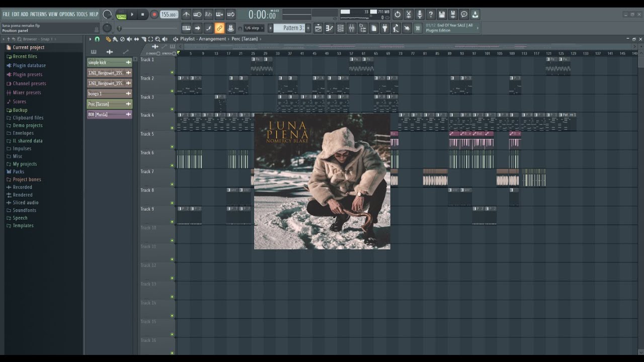Viewport: 644px width, 362px height.
Task: Expand the Mixer presets browser folder
Action: [23, 93]
